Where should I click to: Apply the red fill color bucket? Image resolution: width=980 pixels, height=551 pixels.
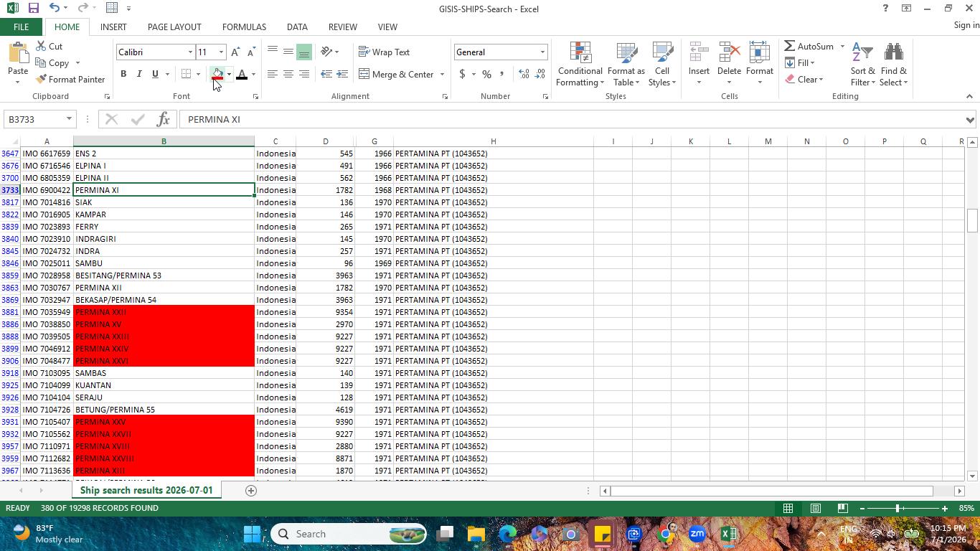pyautogui.click(x=217, y=74)
